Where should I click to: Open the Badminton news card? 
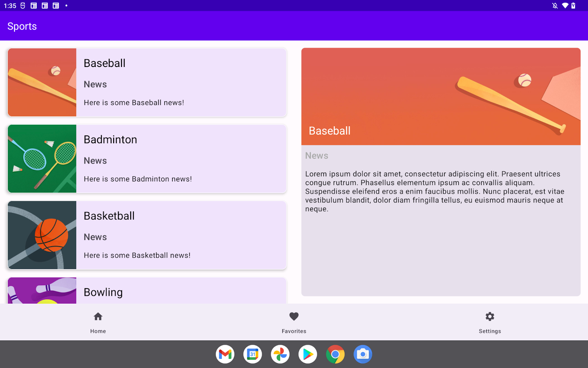(147, 159)
